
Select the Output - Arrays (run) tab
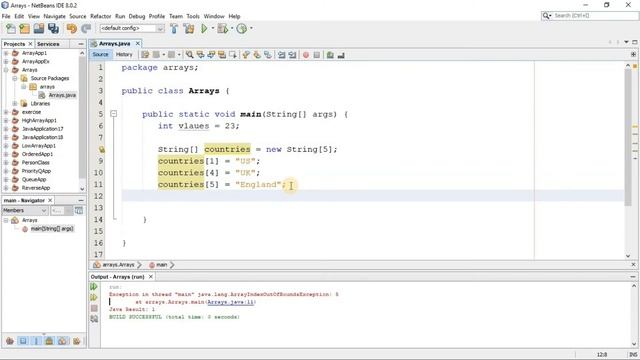118,277
